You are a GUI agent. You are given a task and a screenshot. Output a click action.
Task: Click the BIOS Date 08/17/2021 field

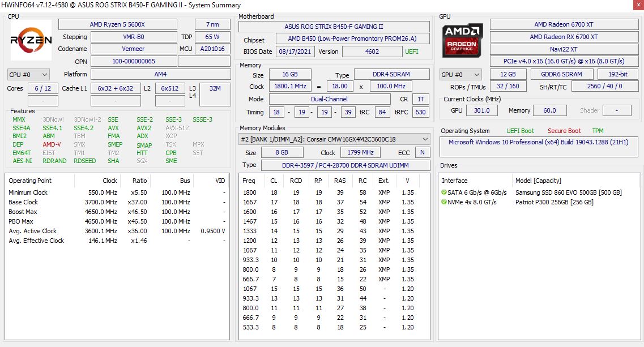point(295,52)
